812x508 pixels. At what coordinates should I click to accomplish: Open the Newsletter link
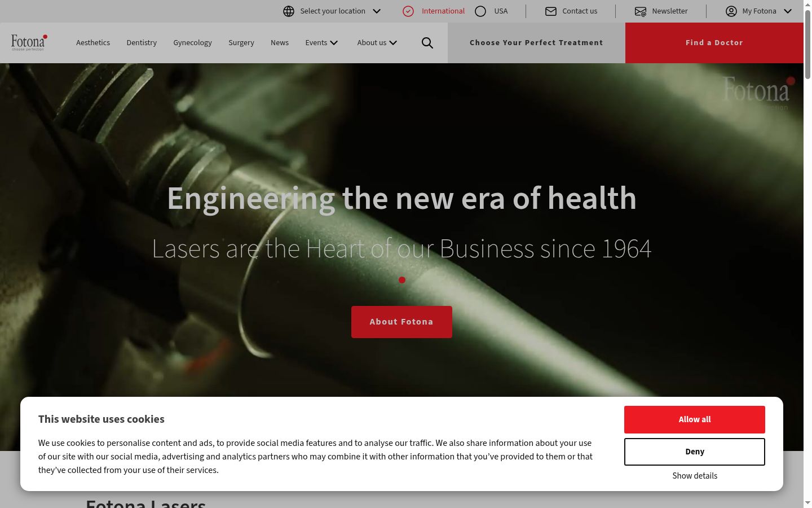coord(670,11)
